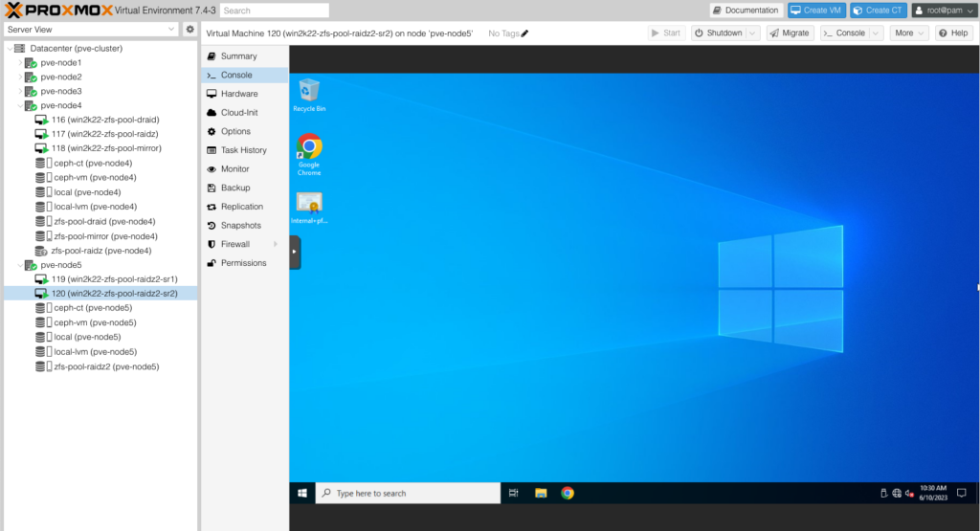Open the Summary tab
The image size is (980, 531).
pos(244,56)
